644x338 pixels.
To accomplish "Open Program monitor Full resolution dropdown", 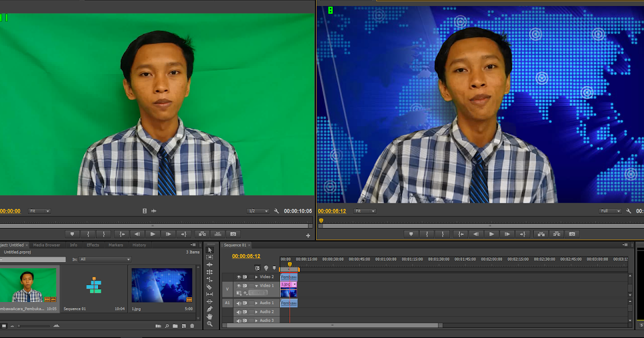I will coord(610,211).
